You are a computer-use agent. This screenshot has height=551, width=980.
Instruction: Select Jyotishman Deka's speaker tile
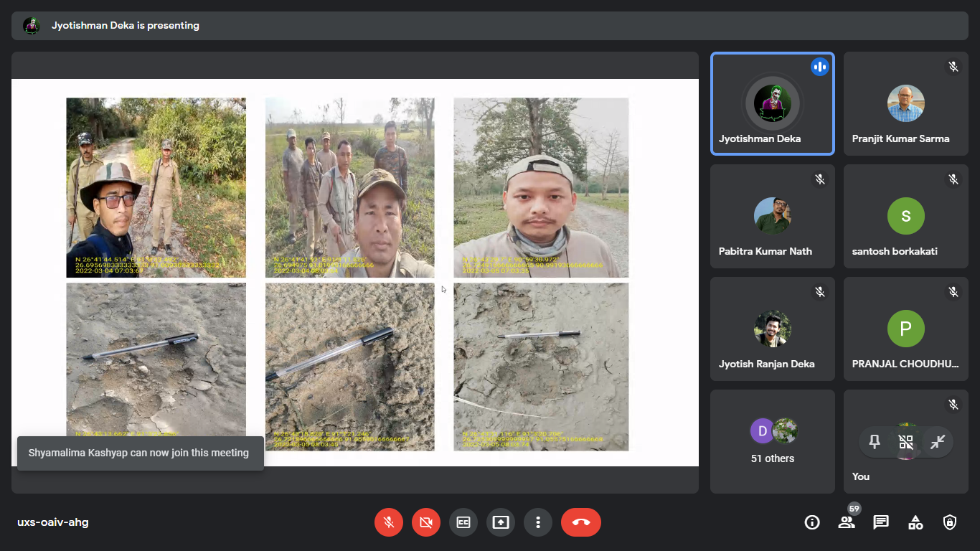[773, 103]
